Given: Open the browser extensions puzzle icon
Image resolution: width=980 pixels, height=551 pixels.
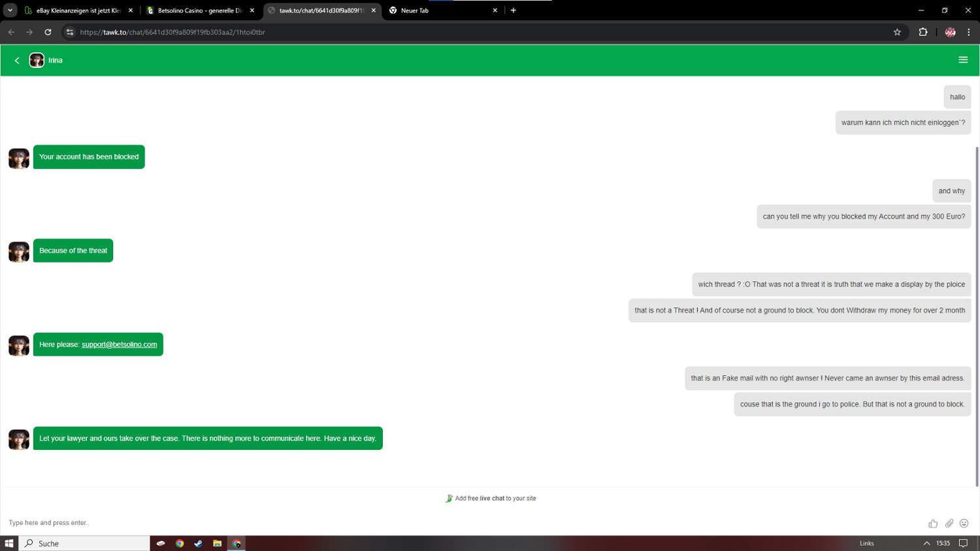Looking at the screenshot, I should pos(923,32).
